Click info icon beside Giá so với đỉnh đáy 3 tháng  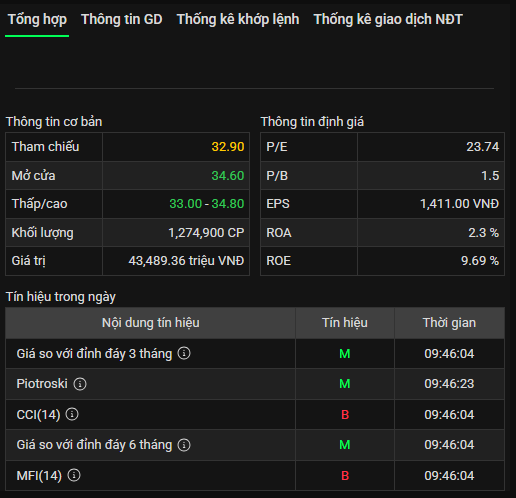[184, 353]
